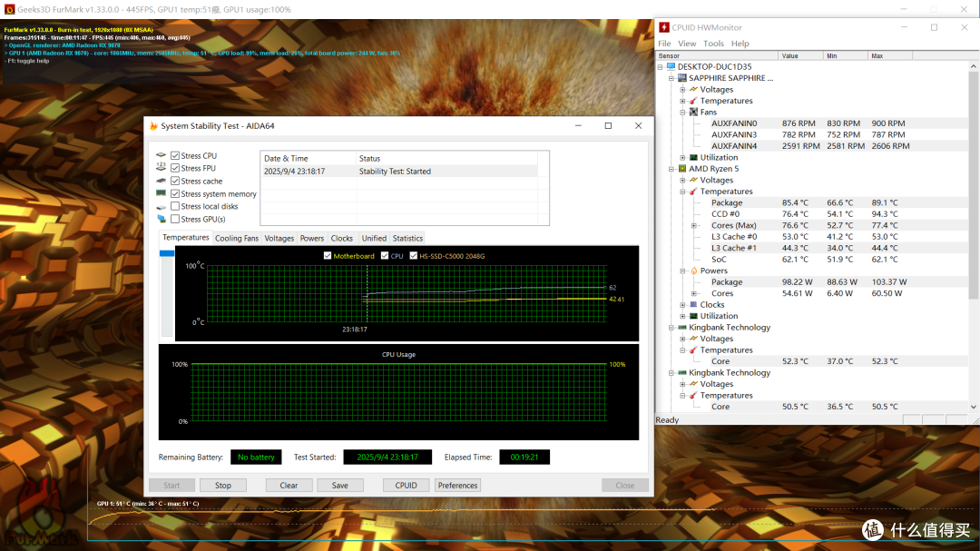This screenshot has width=980, height=551.
Task: Click the Stress cache chip icon
Action: click(162, 181)
